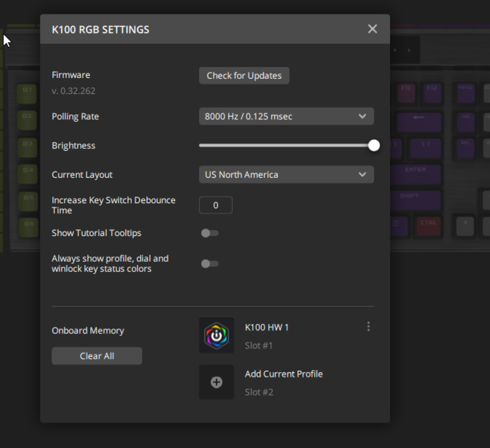The height and width of the screenshot is (448, 490).
Task: Select the Add Current Profile label
Action: [x=284, y=374]
